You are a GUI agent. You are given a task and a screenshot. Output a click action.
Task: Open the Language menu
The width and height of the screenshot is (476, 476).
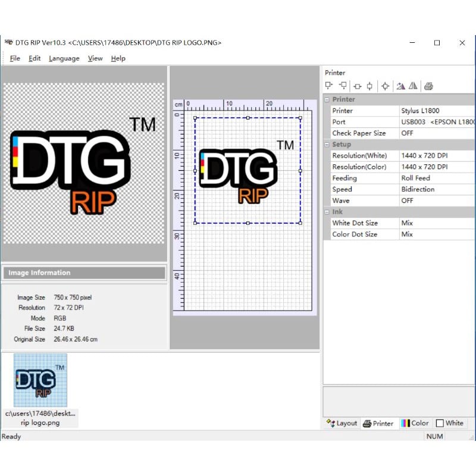64,58
